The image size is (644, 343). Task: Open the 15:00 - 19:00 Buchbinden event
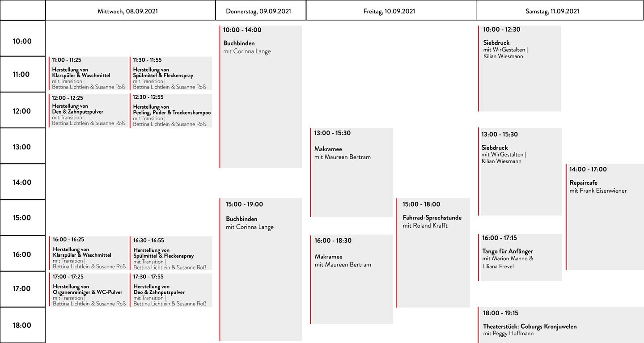coord(261,269)
